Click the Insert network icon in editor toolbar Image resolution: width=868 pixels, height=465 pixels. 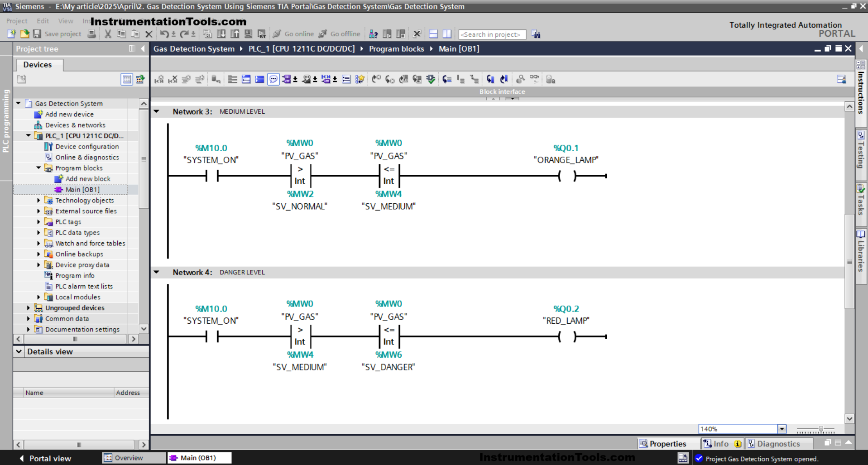(159, 80)
